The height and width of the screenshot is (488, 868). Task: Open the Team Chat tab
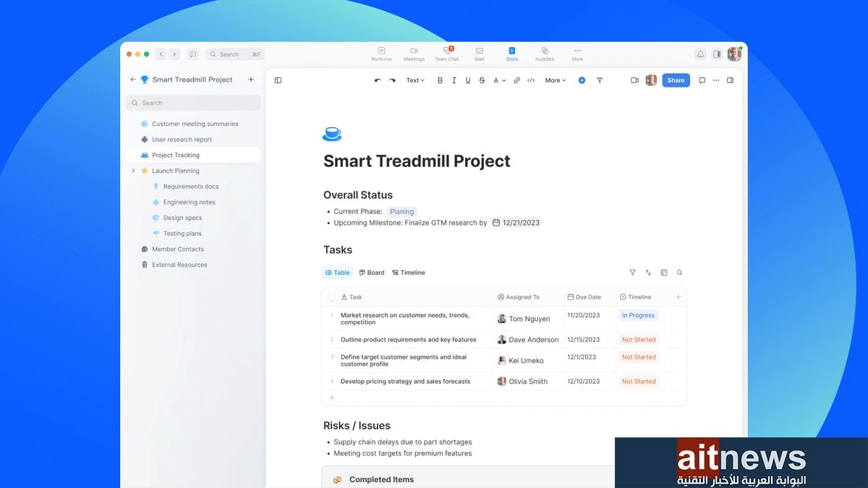[x=446, y=54]
